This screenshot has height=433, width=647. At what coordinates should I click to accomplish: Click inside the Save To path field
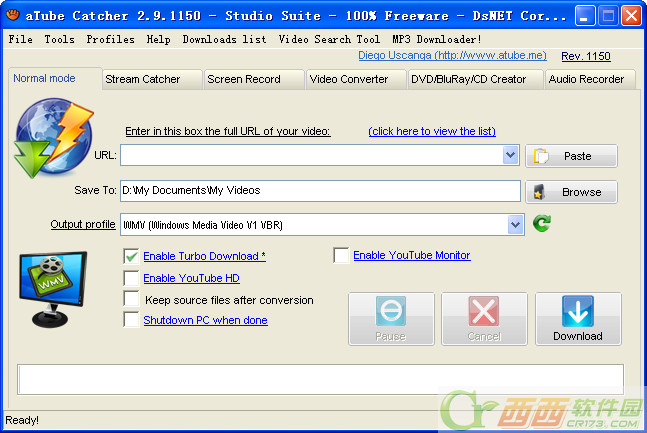click(320, 191)
